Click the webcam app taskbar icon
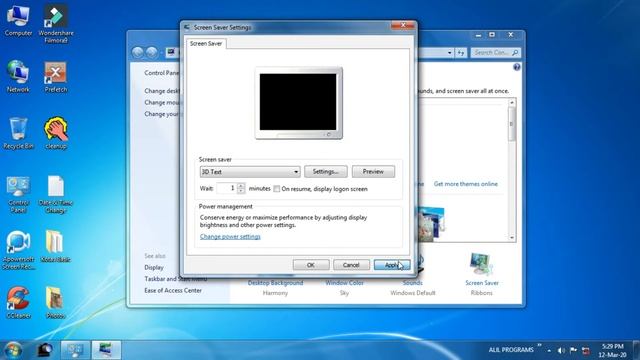The height and width of the screenshot is (360, 640). (45, 350)
